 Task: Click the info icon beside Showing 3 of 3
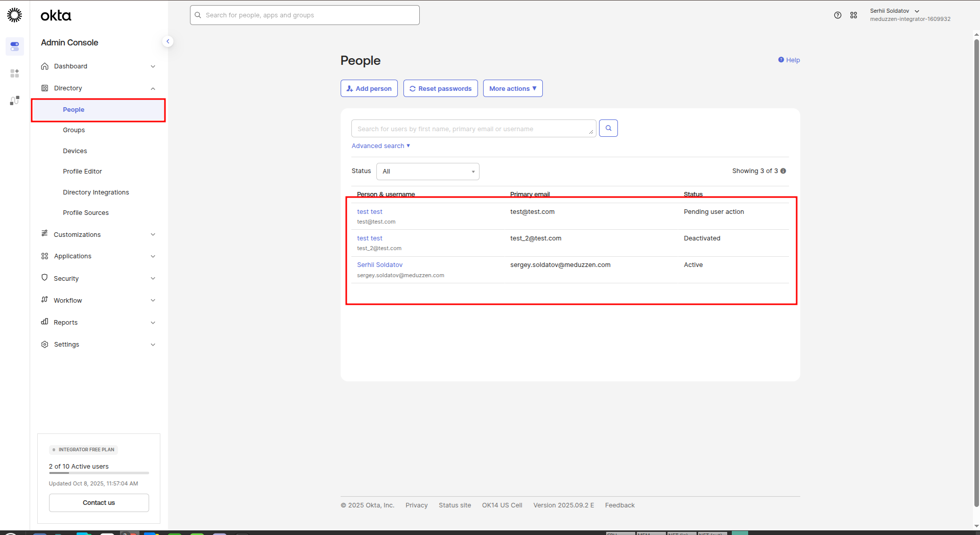783,171
